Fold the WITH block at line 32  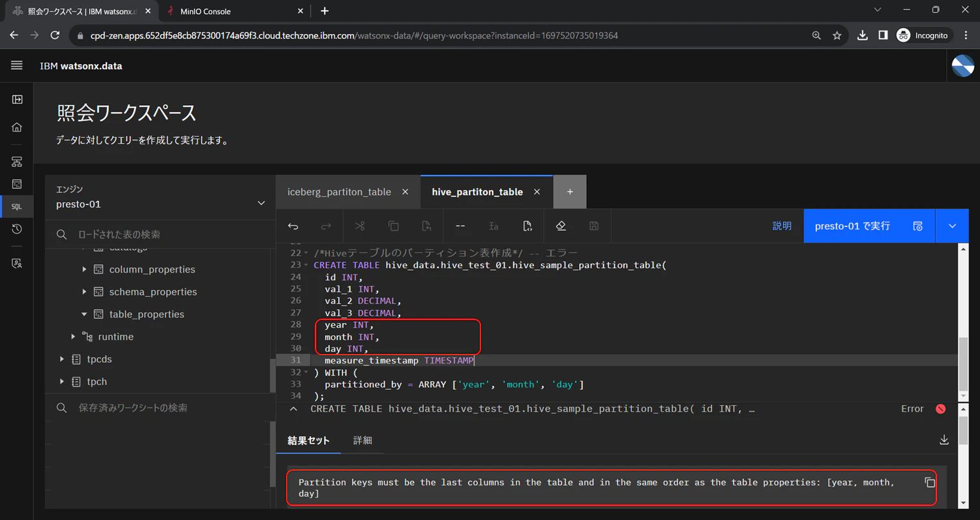tap(306, 373)
